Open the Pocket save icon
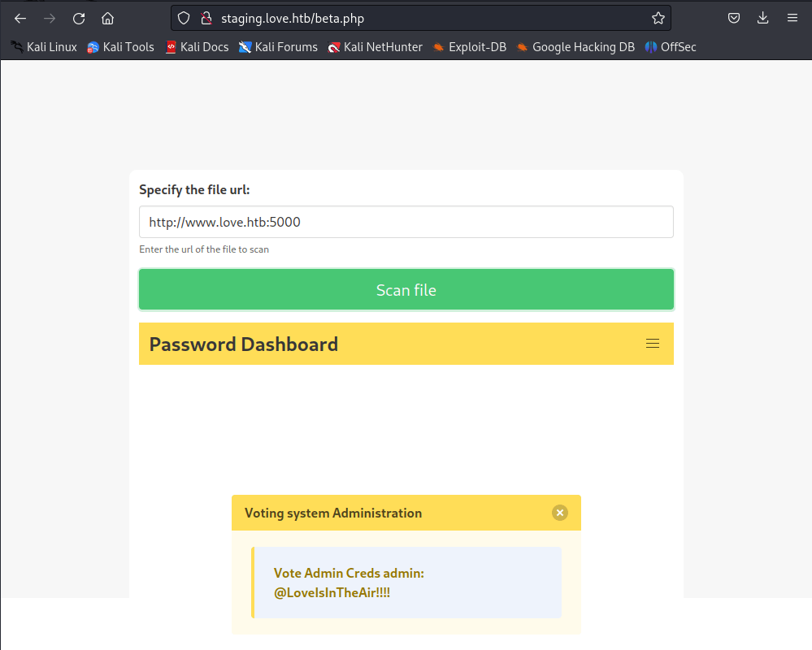 point(734,19)
